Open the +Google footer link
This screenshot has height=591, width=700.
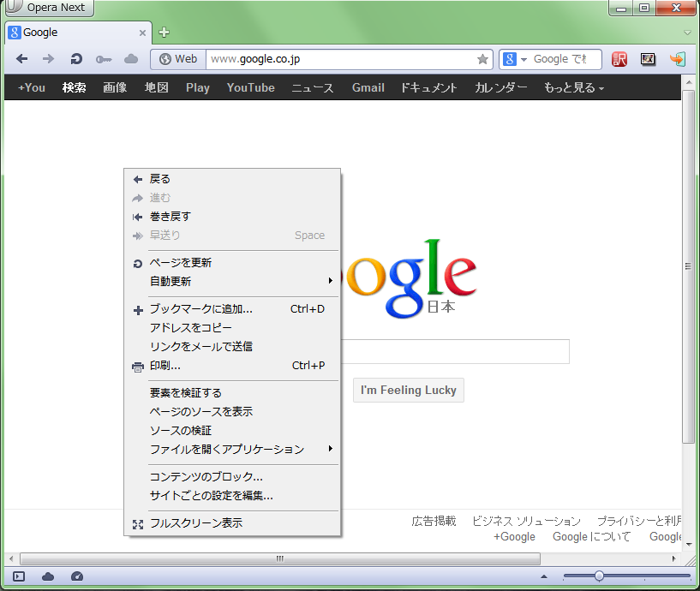point(514,536)
